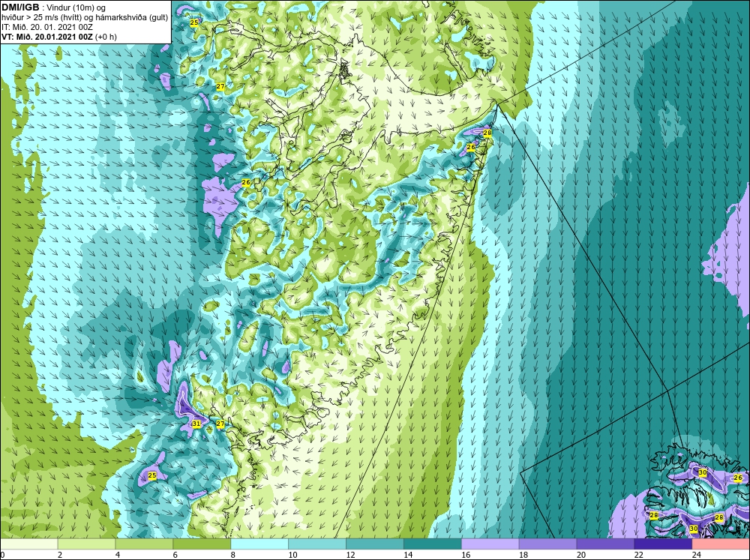Image resolution: width=750 pixels, height=560 pixels.
Task: Select the violet 20–22 legend swatch
Action: coord(605,544)
